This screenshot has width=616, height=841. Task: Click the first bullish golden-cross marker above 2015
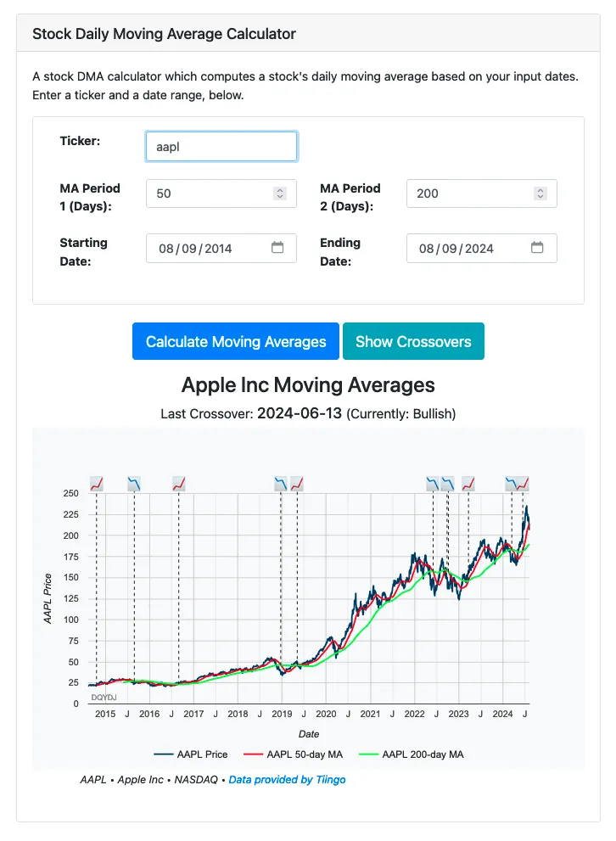[x=96, y=481]
